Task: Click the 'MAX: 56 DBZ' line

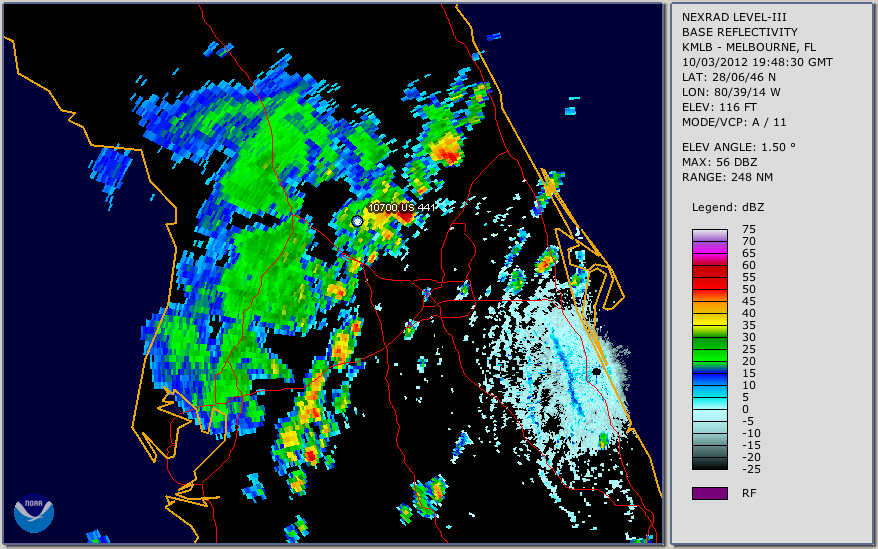Action: click(x=720, y=162)
